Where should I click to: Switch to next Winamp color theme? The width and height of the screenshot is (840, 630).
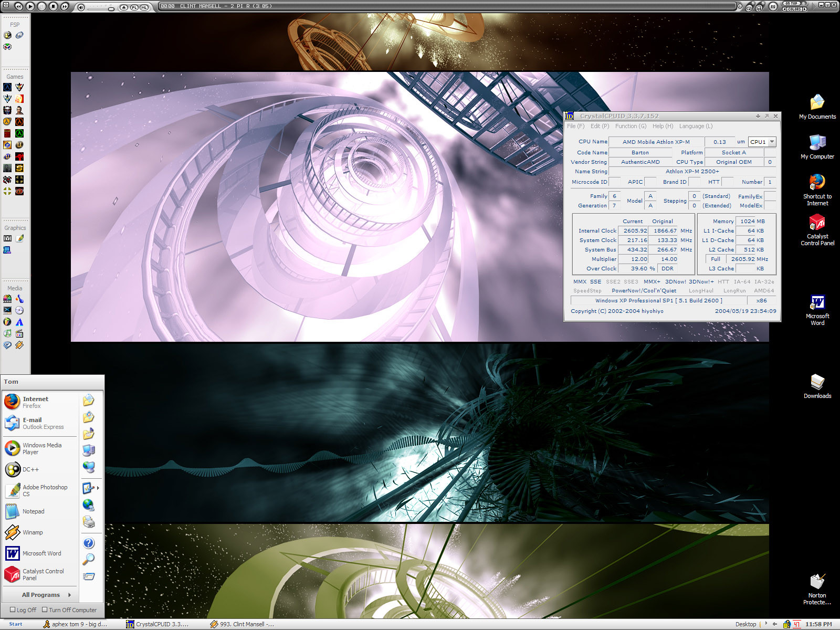pos(804,9)
